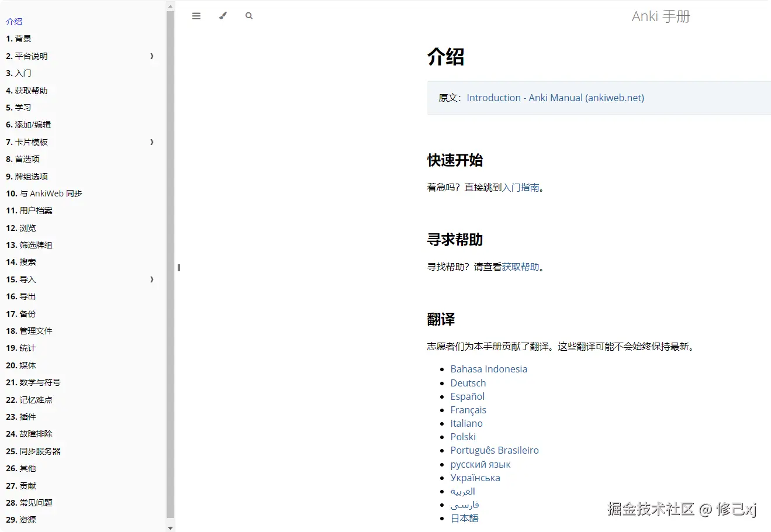This screenshot has width=771, height=532.
Task: Toggle the sidebar with the hamburger icon
Action: coord(196,16)
